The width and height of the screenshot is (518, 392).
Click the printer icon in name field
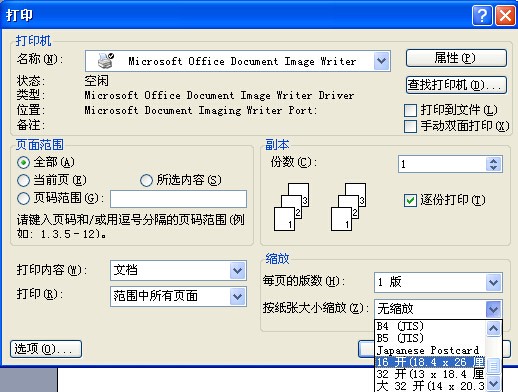106,61
